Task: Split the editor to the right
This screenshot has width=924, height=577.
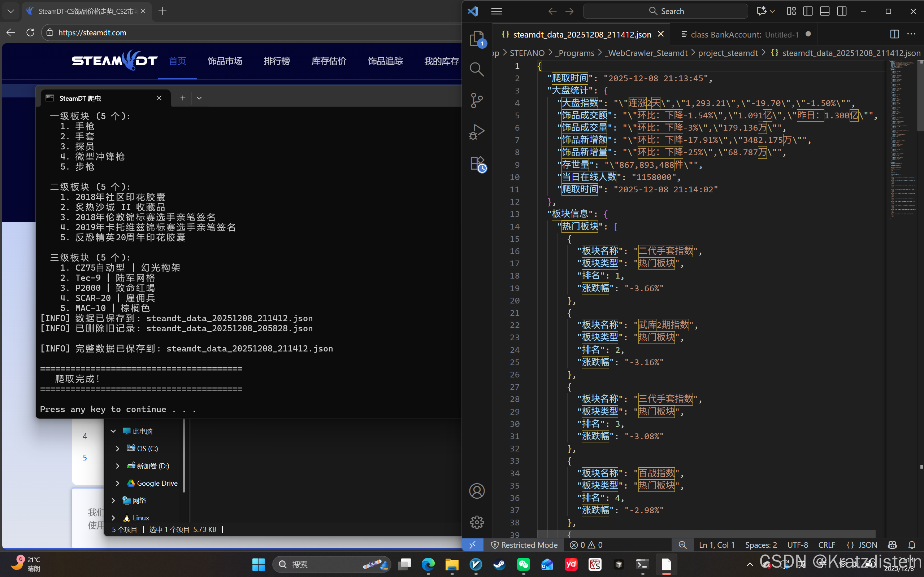Action: (894, 34)
